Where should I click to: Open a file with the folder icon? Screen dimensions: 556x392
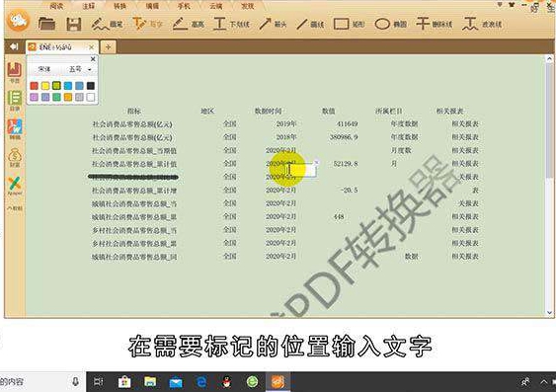[x=46, y=24]
